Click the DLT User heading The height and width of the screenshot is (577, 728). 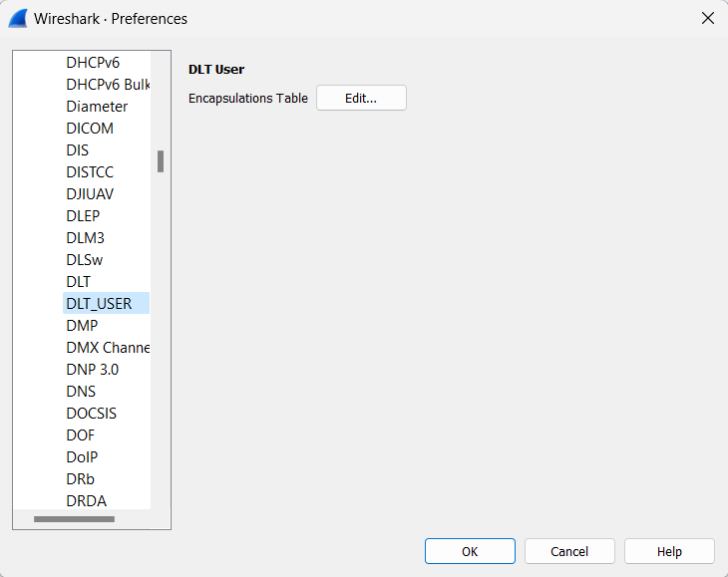click(x=216, y=69)
